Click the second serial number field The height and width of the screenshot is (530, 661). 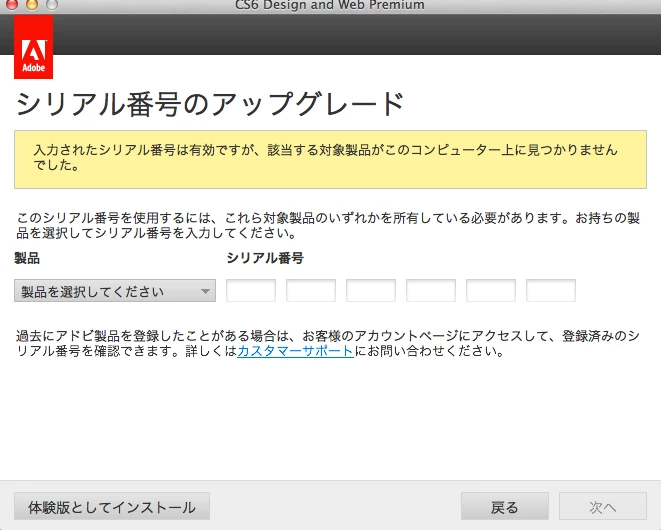311,291
